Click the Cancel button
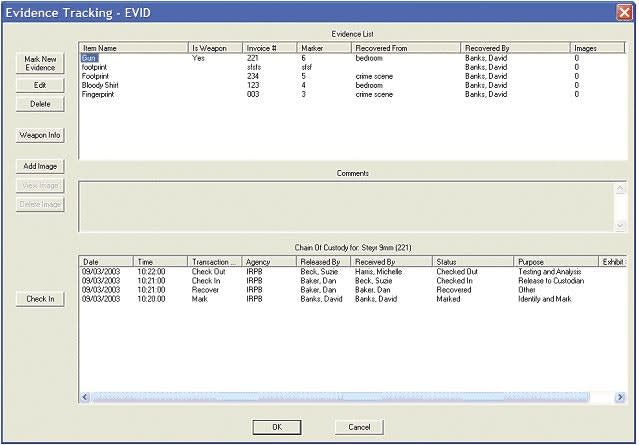Viewport: 639px width, 445px height. [359, 427]
